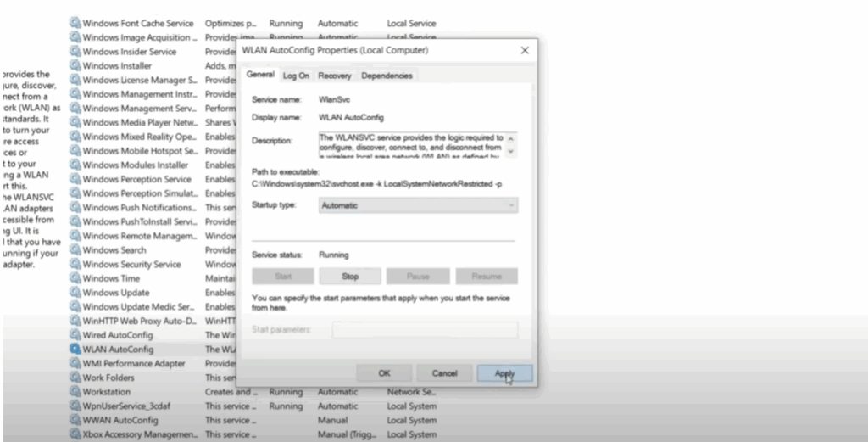Click gear icon beside Windows Push Notifications
Image resolution: width=868 pixels, height=442 pixels.
pyautogui.click(x=75, y=207)
